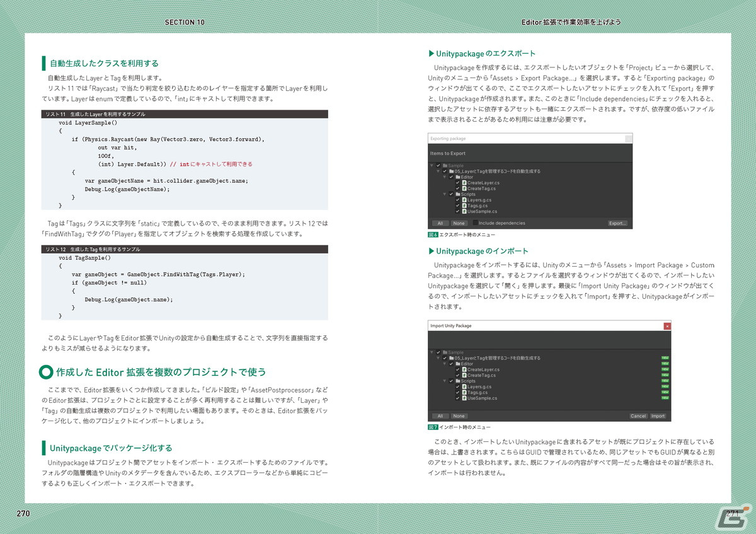Click All button in Import Unity Package
The height and width of the screenshot is (534, 756).
point(440,416)
